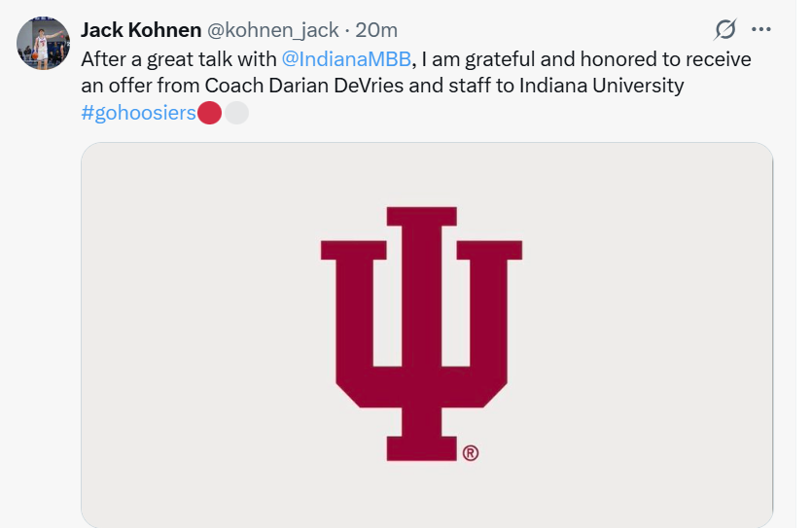Open the @IndianaMBB mention
This screenshot has height=528, width=812.
[x=346, y=58]
